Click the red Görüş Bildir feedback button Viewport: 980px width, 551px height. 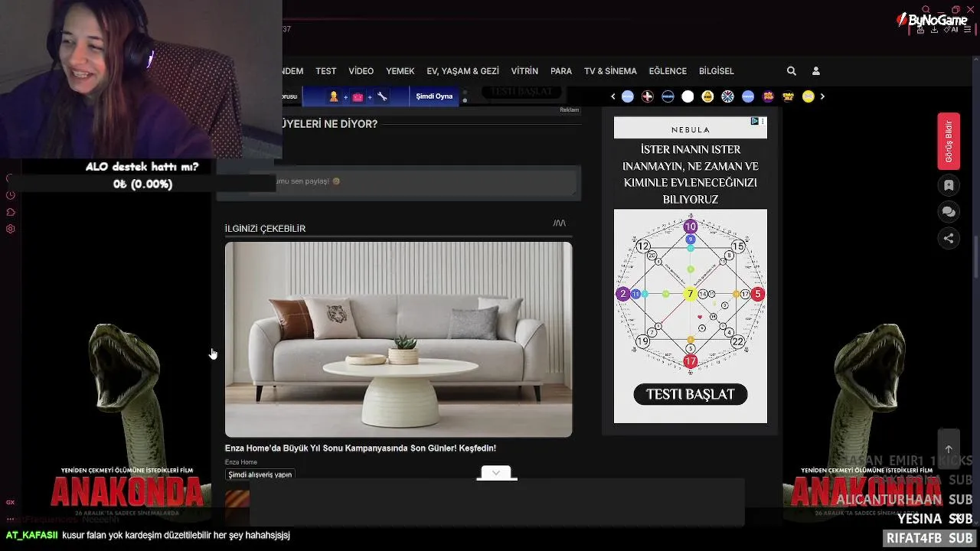tap(949, 142)
